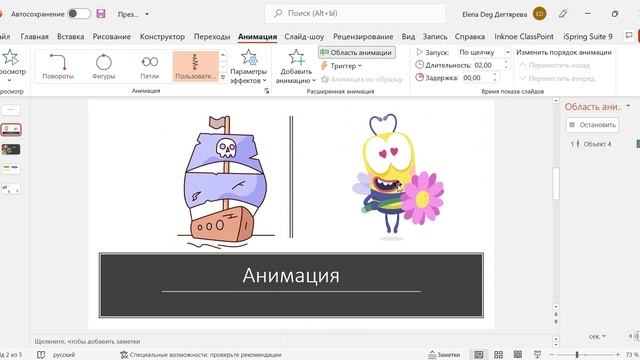
Task: Toggle the Заметки notes button
Action: point(444,355)
